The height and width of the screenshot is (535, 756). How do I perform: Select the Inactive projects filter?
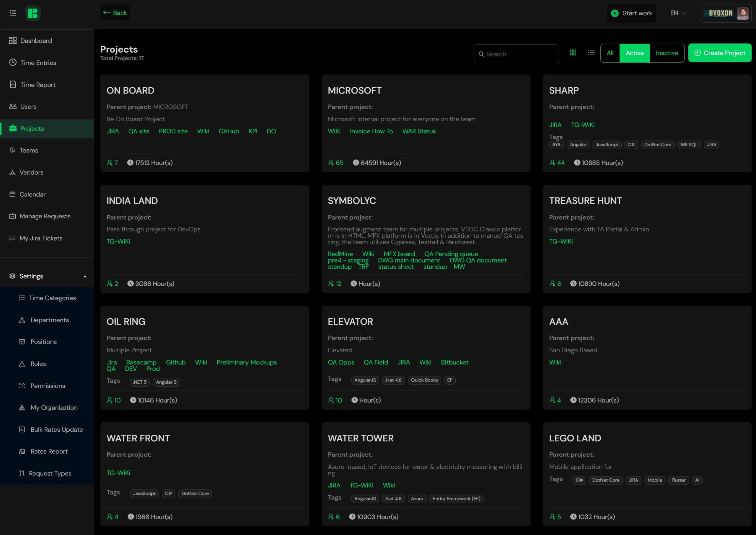pos(667,53)
